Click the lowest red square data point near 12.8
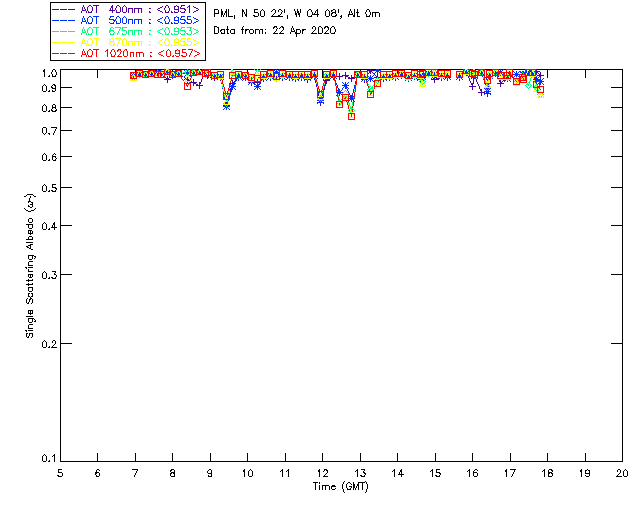This screenshot has width=640, height=512. click(x=351, y=117)
